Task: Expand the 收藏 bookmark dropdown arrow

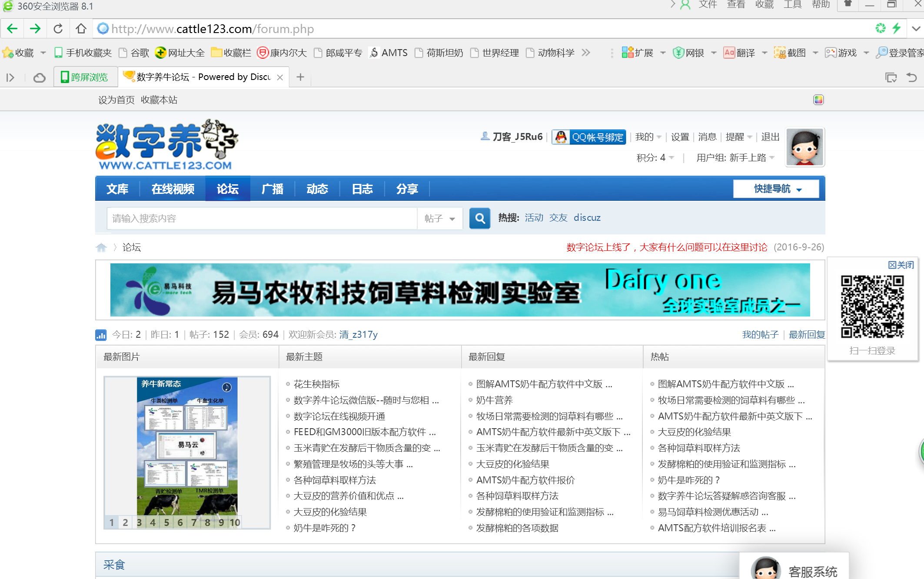Action: tap(43, 53)
